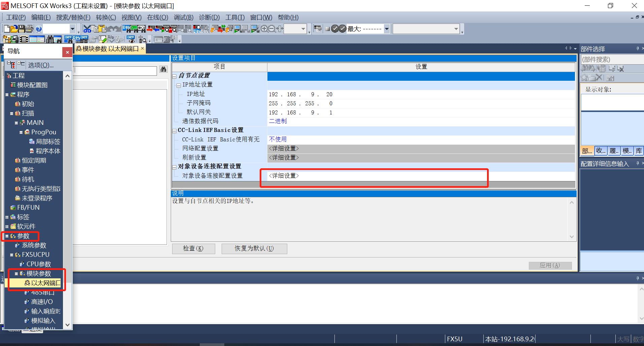Image resolution: width=644 pixels, height=346 pixels.
Task: Click the Save project floppy icon
Action: click(22, 29)
